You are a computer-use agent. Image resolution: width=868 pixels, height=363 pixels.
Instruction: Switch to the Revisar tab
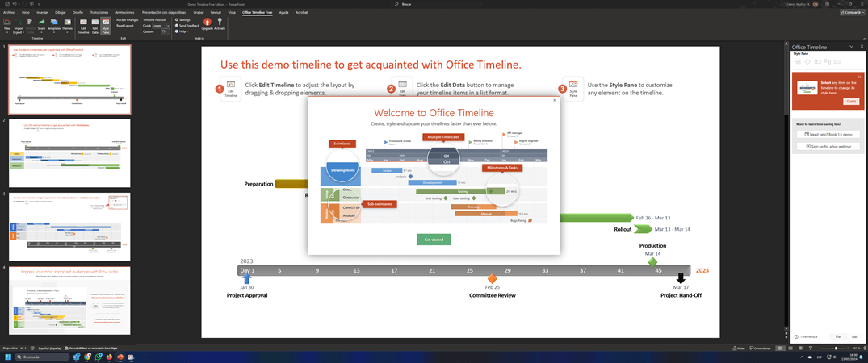[x=216, y=11]
